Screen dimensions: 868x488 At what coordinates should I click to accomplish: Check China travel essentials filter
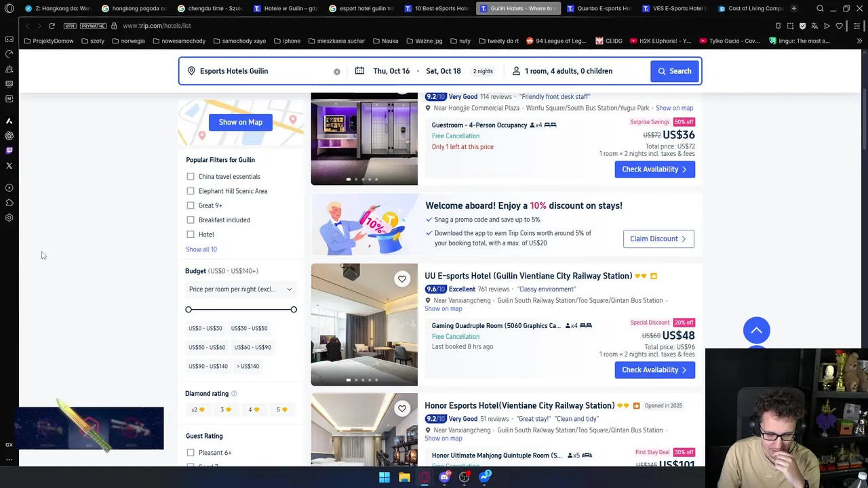pyautogui.click(x=191, y=176)
